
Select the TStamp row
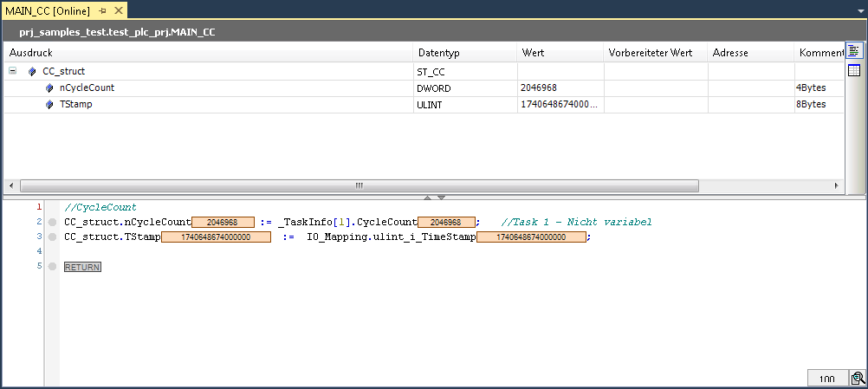[424, 105]
